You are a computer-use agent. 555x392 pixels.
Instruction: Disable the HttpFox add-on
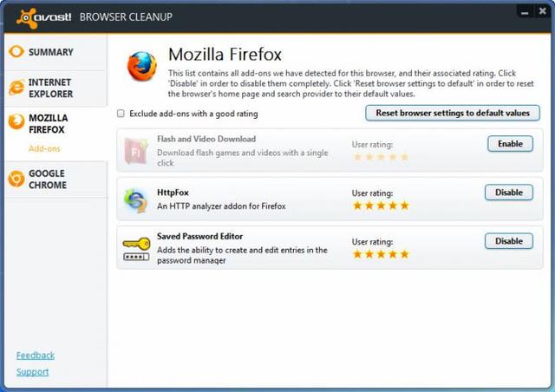(508, 193)
